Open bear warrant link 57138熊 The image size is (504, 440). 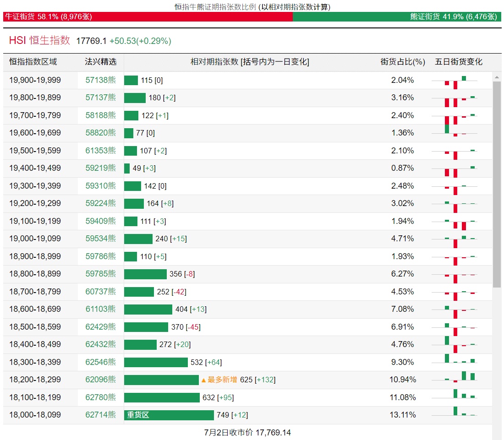tap(100, 80)
